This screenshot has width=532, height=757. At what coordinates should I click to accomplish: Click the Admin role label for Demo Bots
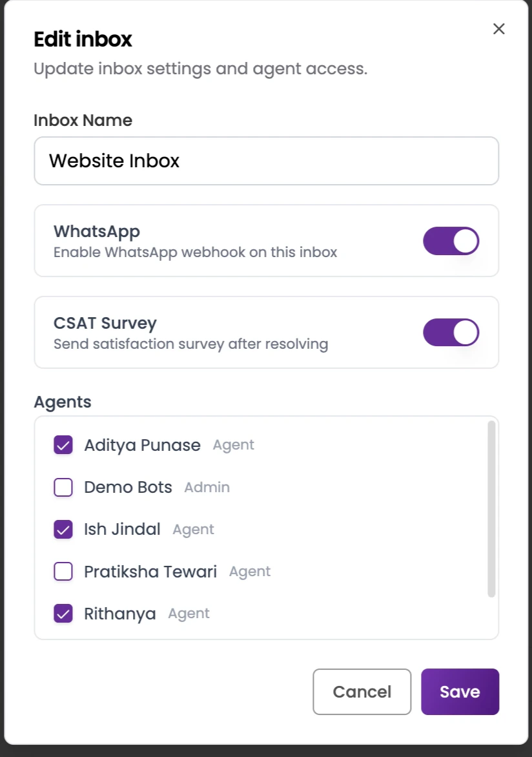pos(207,487)
